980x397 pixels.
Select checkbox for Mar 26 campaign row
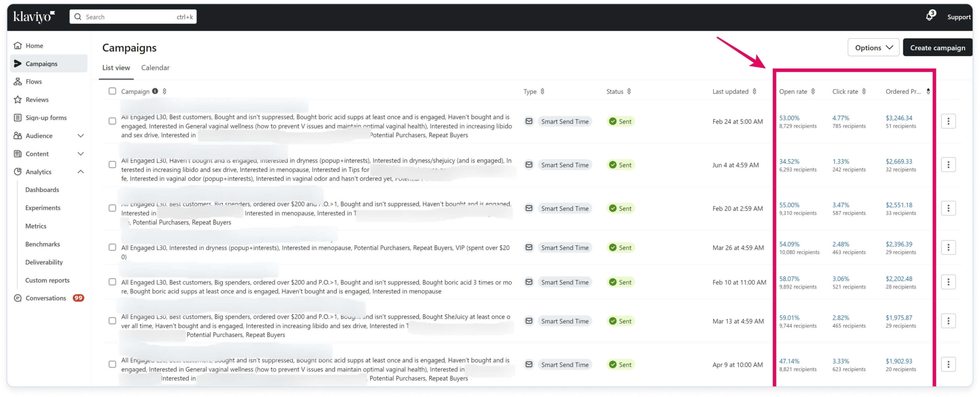tap(112, 247)
